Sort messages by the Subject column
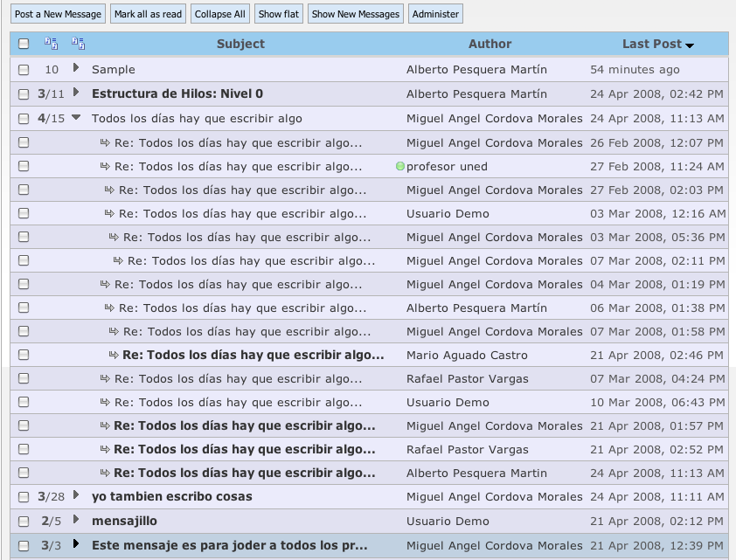Viewport: 736px width, 560px height. tap(240, 44)
